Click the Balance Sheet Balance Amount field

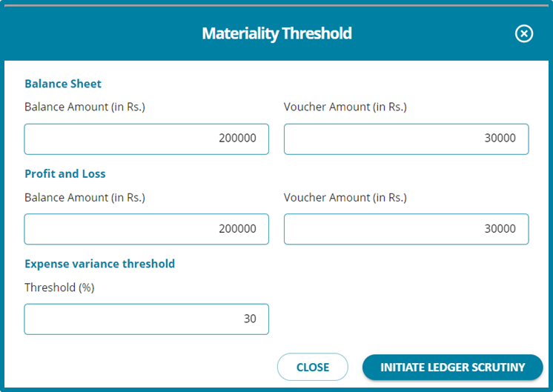point(146,139)
